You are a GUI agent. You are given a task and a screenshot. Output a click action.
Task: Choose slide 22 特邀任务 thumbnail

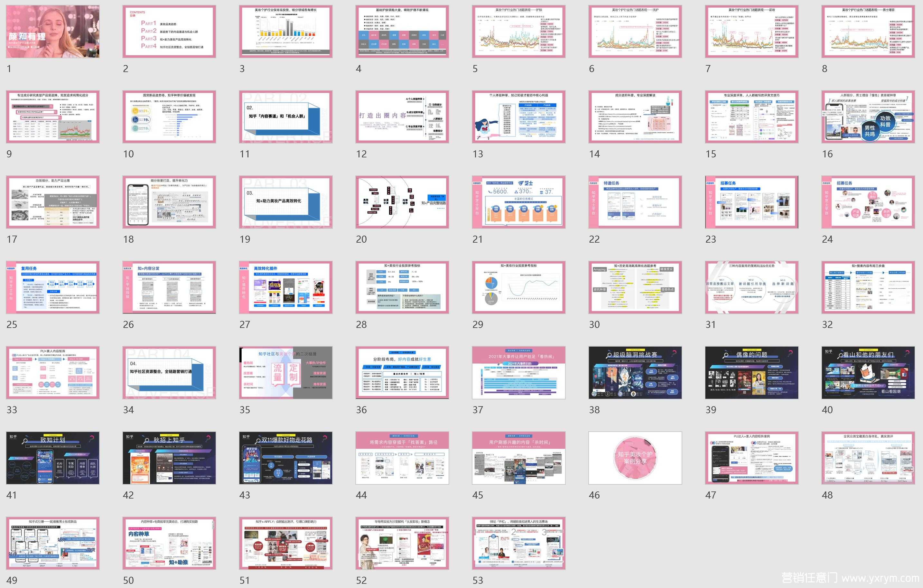click(x=635, y=202)
